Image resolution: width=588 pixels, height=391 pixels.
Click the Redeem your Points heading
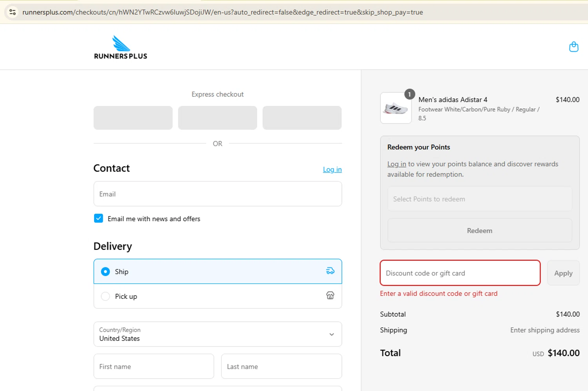coord(419,147)
